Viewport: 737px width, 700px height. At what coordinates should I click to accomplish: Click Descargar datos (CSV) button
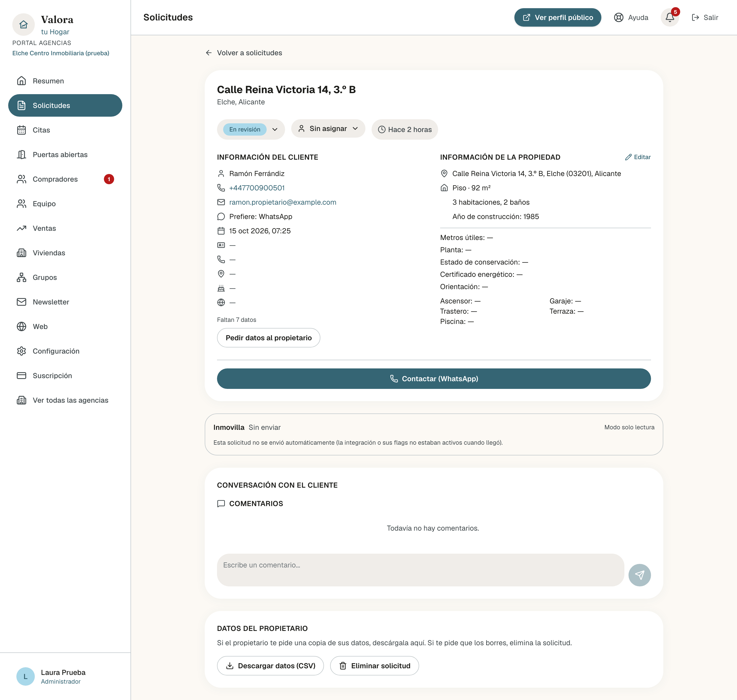tap(270, 666)
